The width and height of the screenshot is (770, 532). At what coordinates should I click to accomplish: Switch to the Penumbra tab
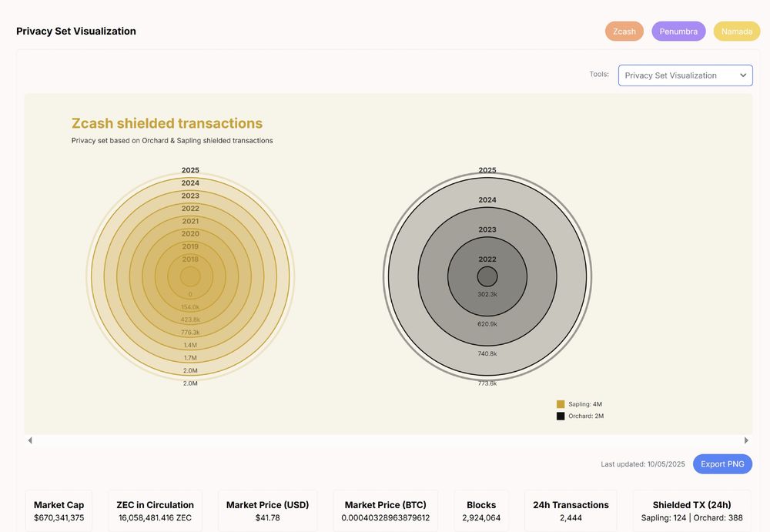click(x=678, y=31)
